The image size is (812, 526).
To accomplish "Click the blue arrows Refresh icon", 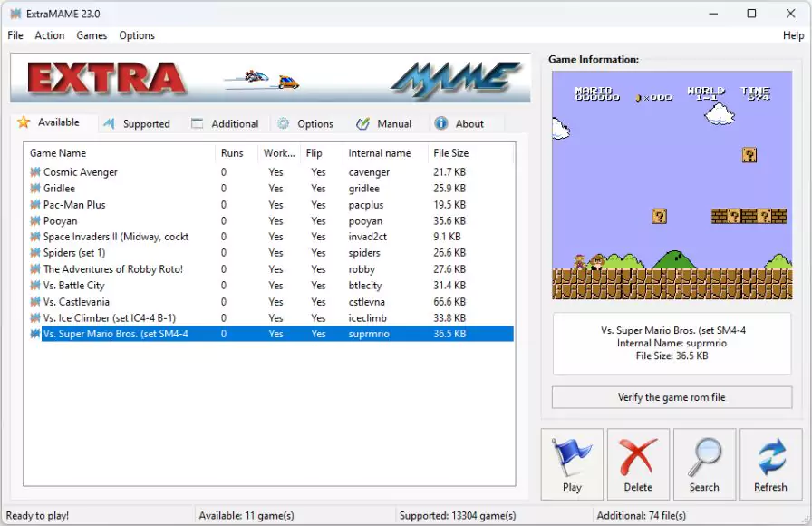I will coord(770,457).
